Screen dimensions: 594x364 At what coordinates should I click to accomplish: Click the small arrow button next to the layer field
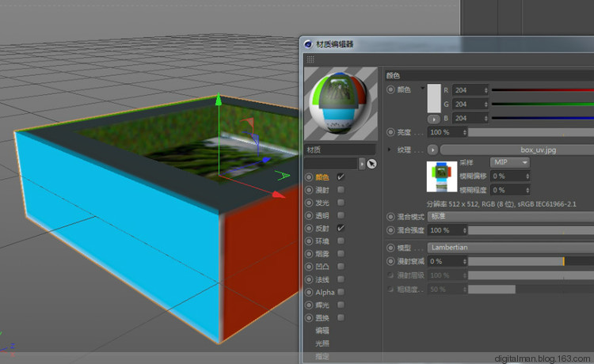click(362, 164)
